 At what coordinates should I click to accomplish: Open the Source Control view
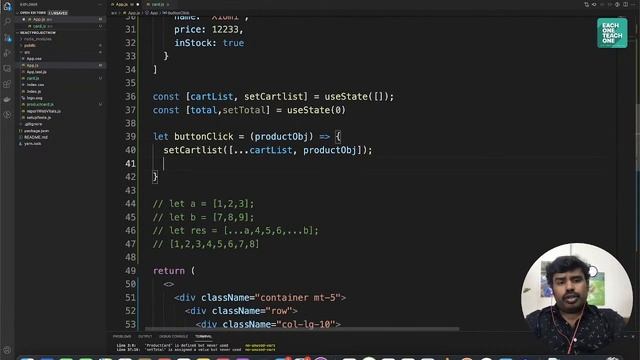[7, 38]
